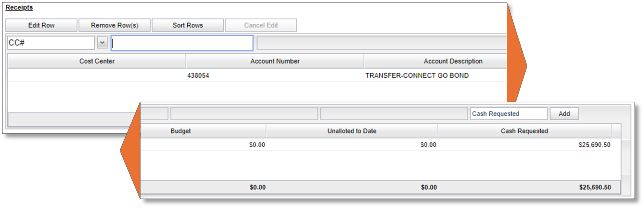
Task: Select account number 438054 cell
Action: click(x=198, y=76)
